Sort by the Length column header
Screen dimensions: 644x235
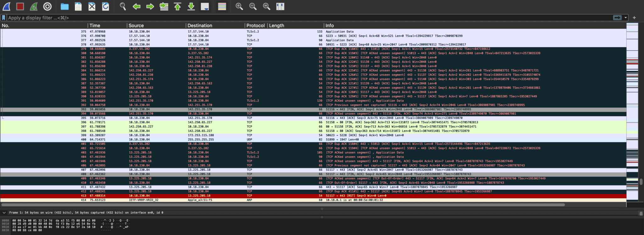(x=296, y=26)
